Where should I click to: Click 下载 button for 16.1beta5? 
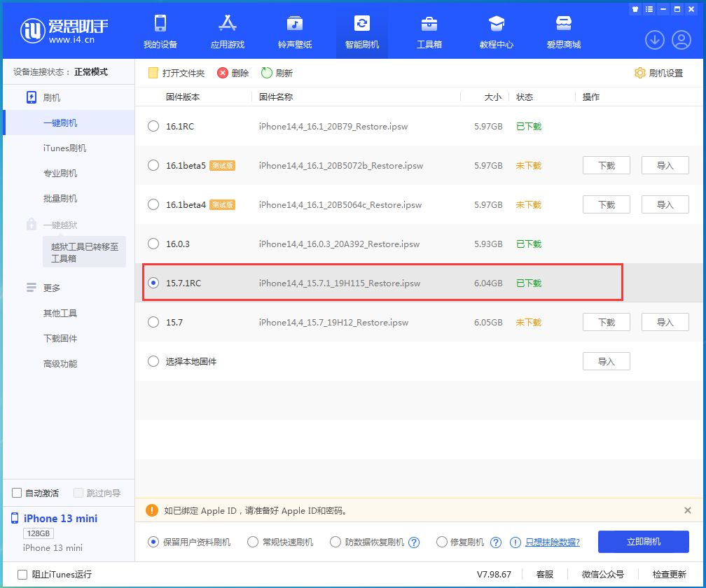606,165
